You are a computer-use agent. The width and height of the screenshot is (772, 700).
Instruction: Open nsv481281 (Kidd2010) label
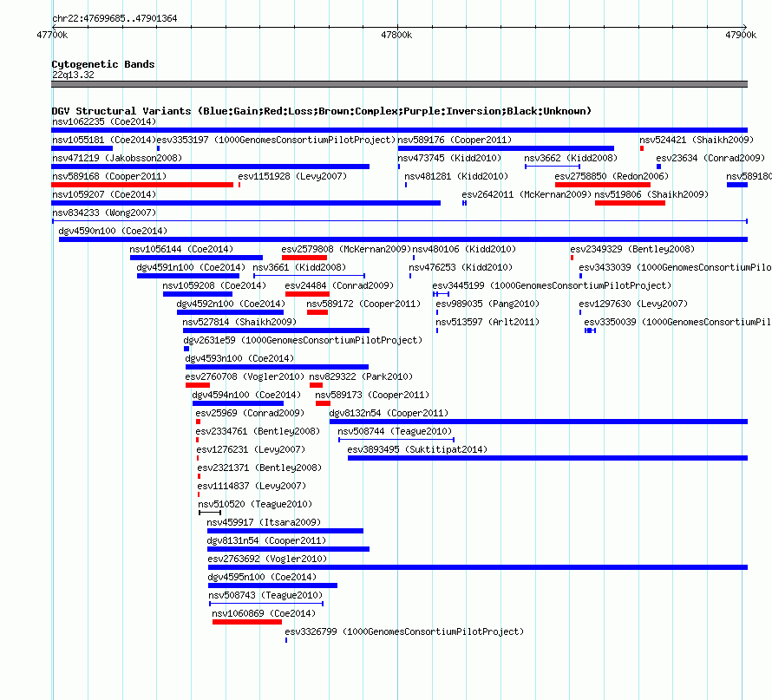456,176
